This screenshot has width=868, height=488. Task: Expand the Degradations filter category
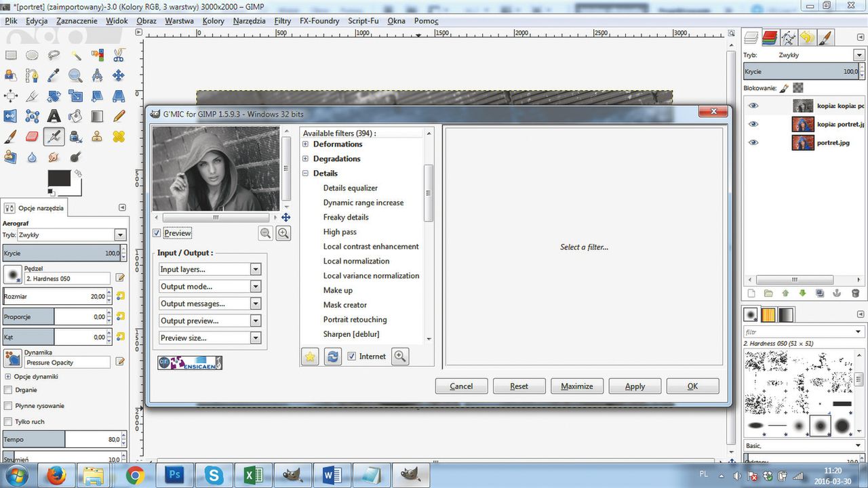click(305, 159)
